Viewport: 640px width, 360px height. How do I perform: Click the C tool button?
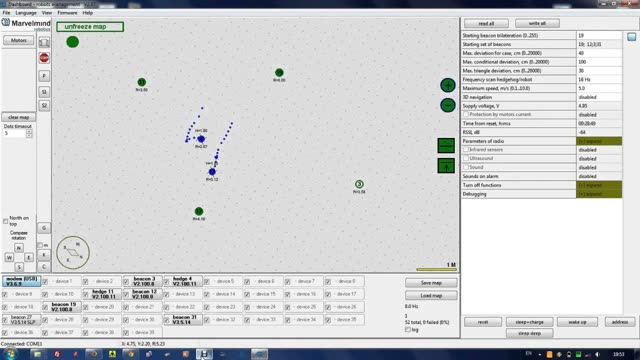coord(44,267)
